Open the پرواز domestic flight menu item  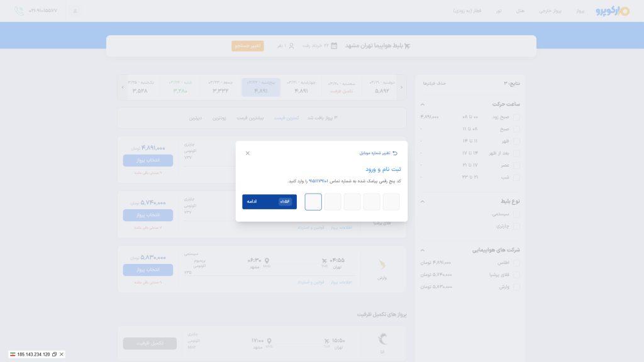pos(580,11)
